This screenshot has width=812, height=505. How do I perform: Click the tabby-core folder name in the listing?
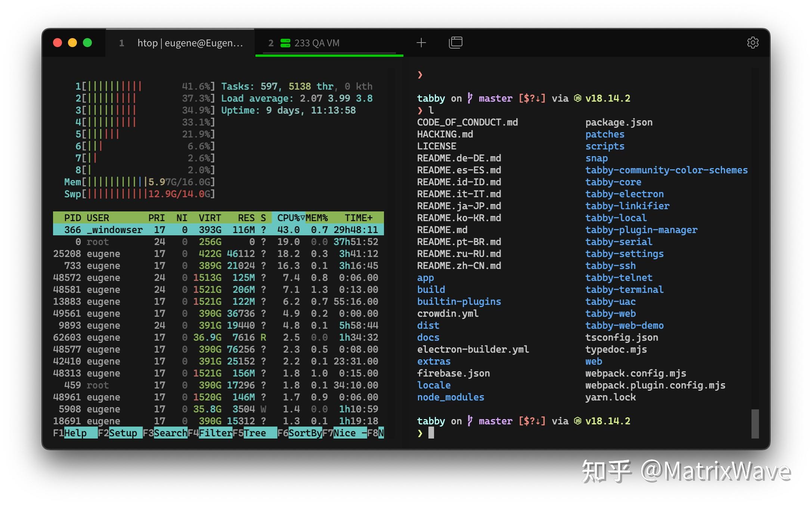613,182
